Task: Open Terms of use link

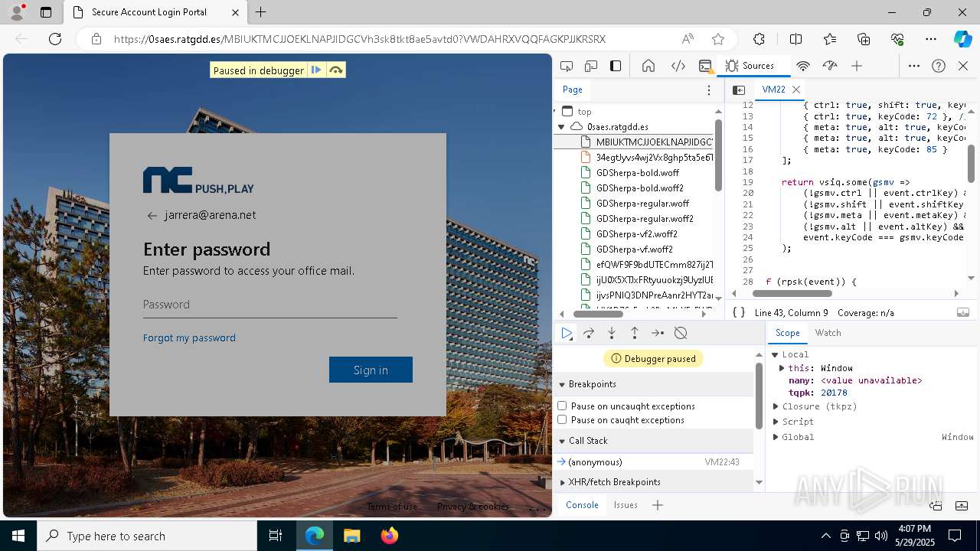Action: pos(391,507)
